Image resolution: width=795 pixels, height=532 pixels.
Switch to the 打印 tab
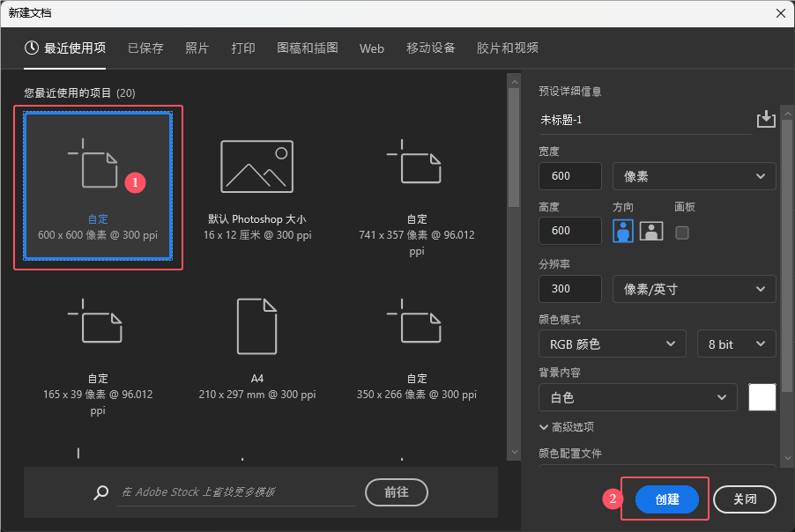tap(243, 48)
